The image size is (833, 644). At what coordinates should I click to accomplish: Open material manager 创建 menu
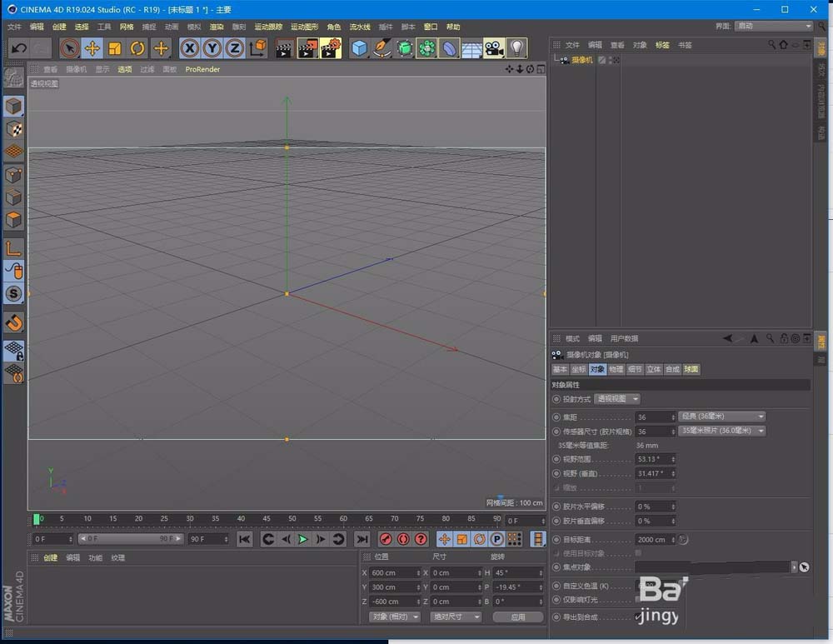pos(51,557)
